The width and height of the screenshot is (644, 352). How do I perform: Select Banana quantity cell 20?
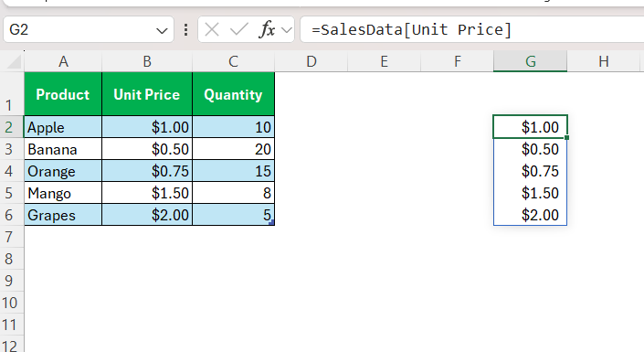point(233,149)
